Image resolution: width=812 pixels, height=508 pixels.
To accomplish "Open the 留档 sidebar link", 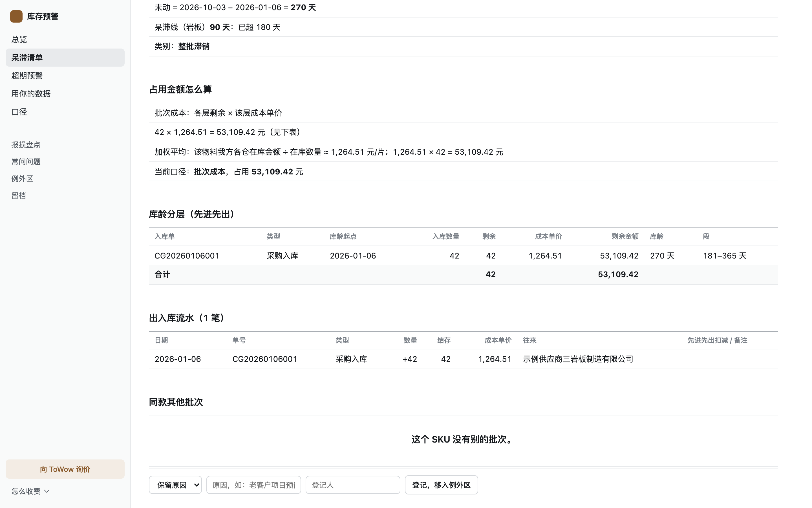I will tap(65, 196).
